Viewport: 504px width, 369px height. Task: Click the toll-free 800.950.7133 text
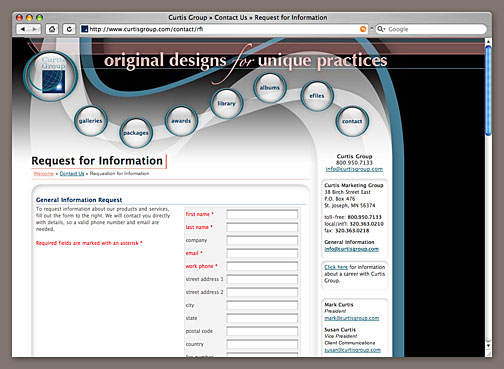(x=353, y=217)
